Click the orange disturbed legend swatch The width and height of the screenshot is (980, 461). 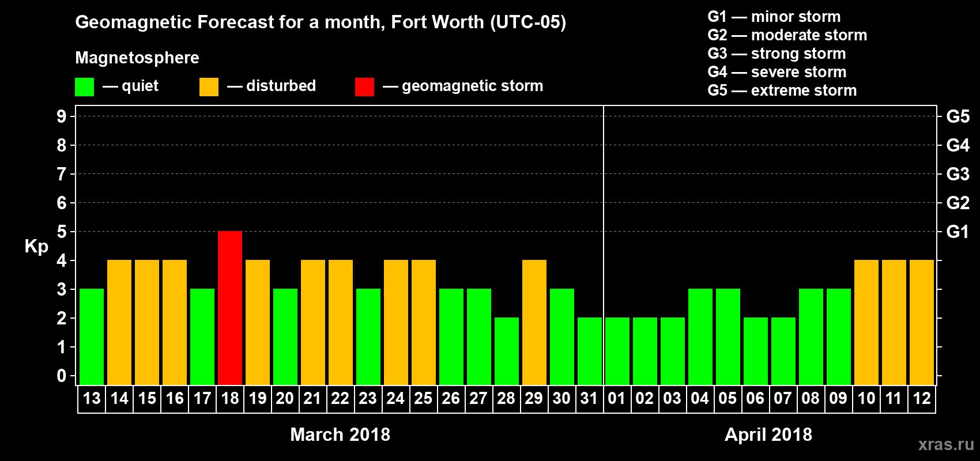coord(209,87)
